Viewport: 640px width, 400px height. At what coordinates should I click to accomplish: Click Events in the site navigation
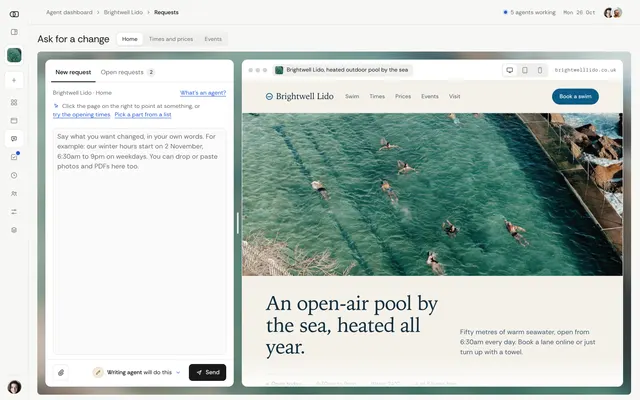tap(430, 96)
